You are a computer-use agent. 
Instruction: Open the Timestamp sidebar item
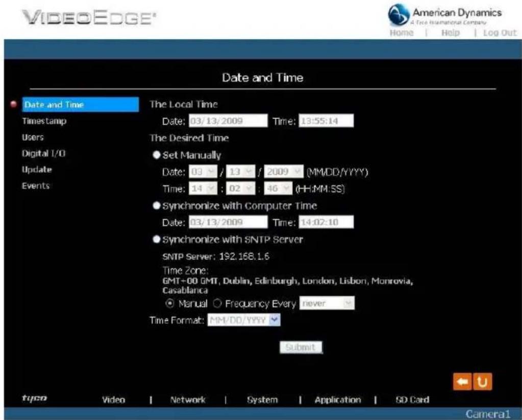(x=44, y=121)
